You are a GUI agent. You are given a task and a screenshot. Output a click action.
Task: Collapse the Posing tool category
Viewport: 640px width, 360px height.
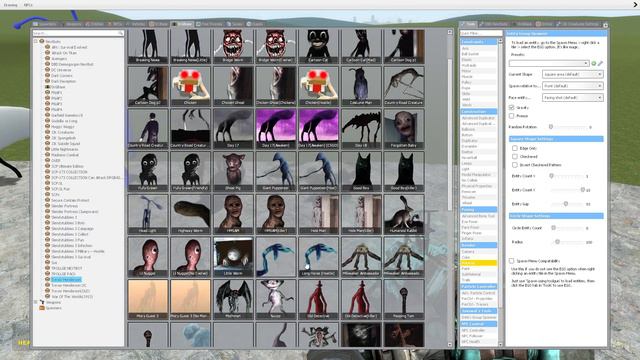(478, 209)
